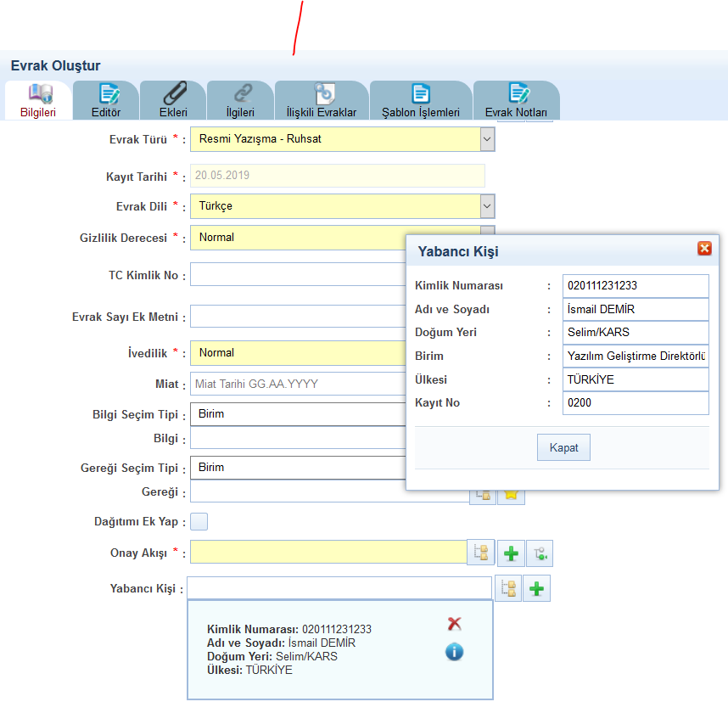Open the Evrak Dili dropdown
The image size is (728, 713).
pyautogui.click(x=486, y=205)
